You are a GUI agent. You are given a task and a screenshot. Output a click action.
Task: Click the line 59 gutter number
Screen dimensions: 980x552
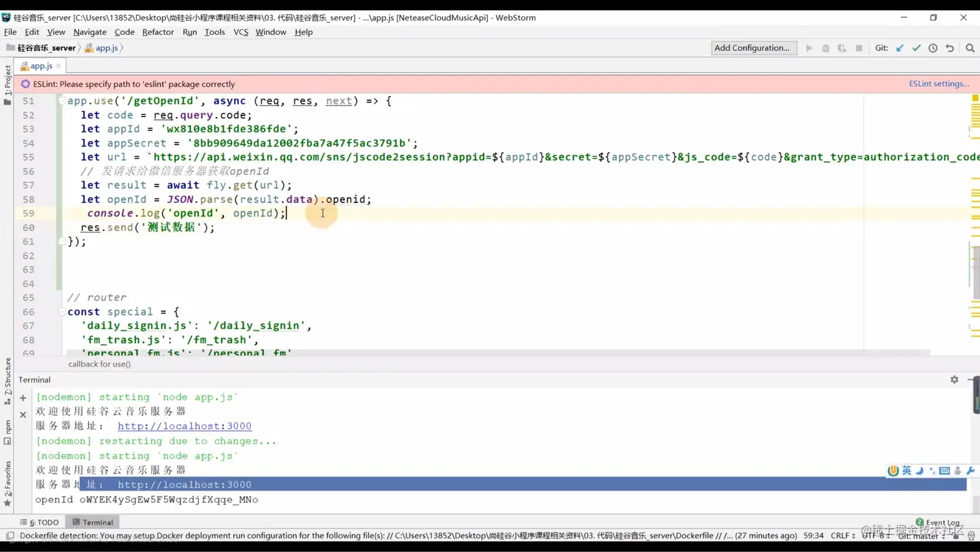point(28,213)
